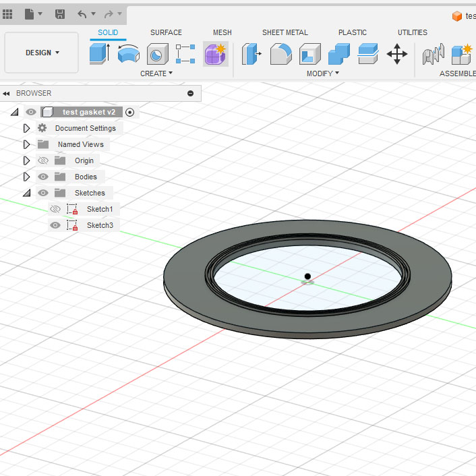Click the gasket ring body in viewport
Image resolution: width=476 pixels, height=476 pixels.
tap(185, 278)
